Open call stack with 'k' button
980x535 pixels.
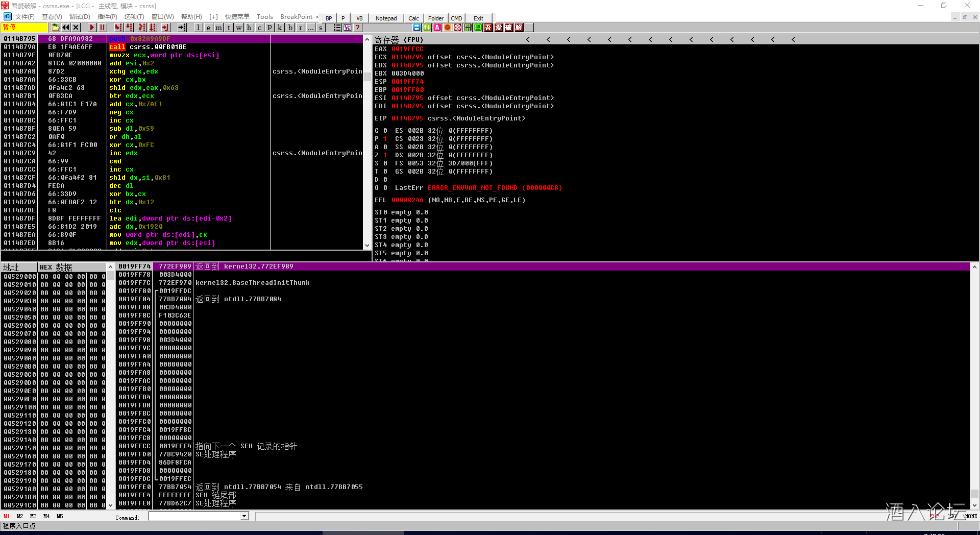[x=280, y=28]
